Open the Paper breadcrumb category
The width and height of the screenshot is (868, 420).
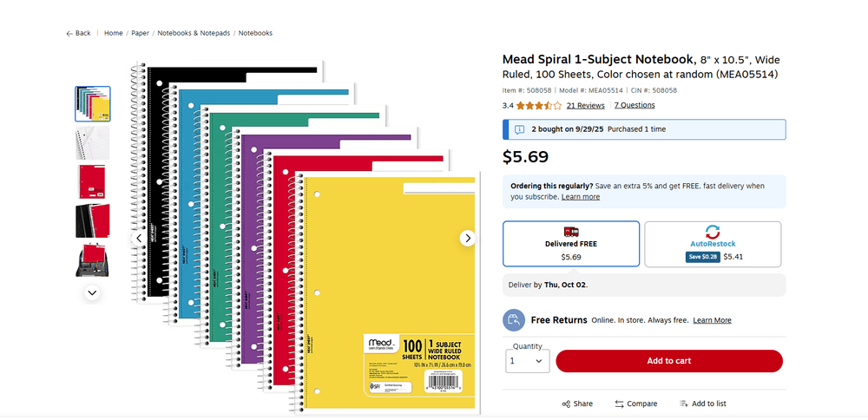(140, 33)
